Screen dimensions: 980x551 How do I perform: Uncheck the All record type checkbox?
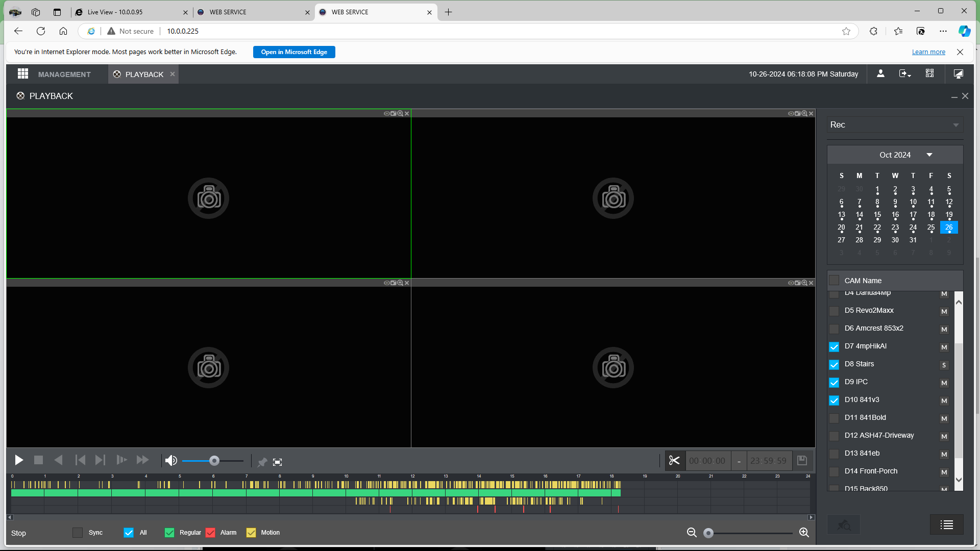(129, 533)
